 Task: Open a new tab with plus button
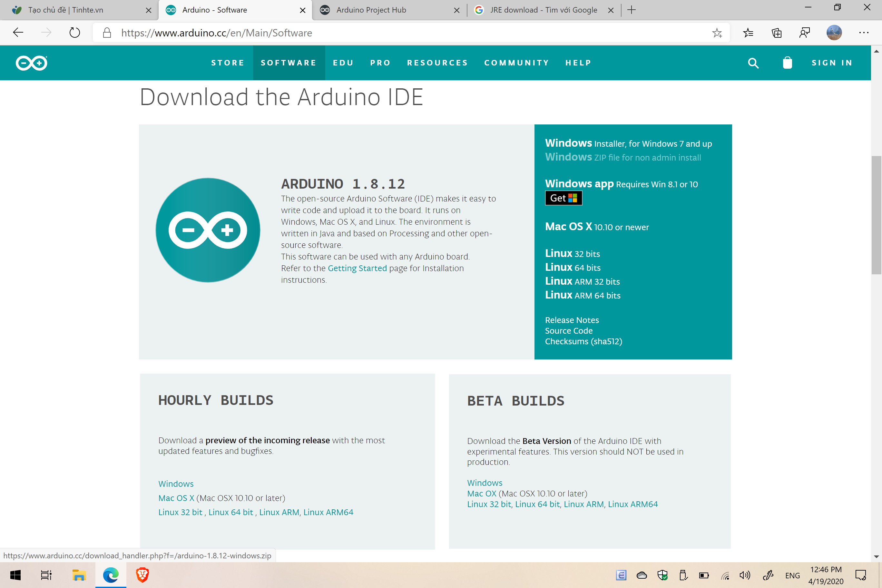point(632,10)
